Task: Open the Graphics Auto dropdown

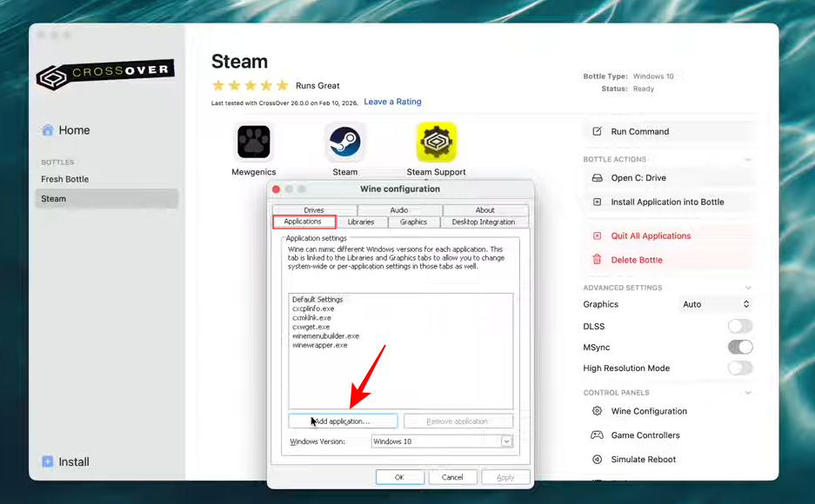Action: 716,304
